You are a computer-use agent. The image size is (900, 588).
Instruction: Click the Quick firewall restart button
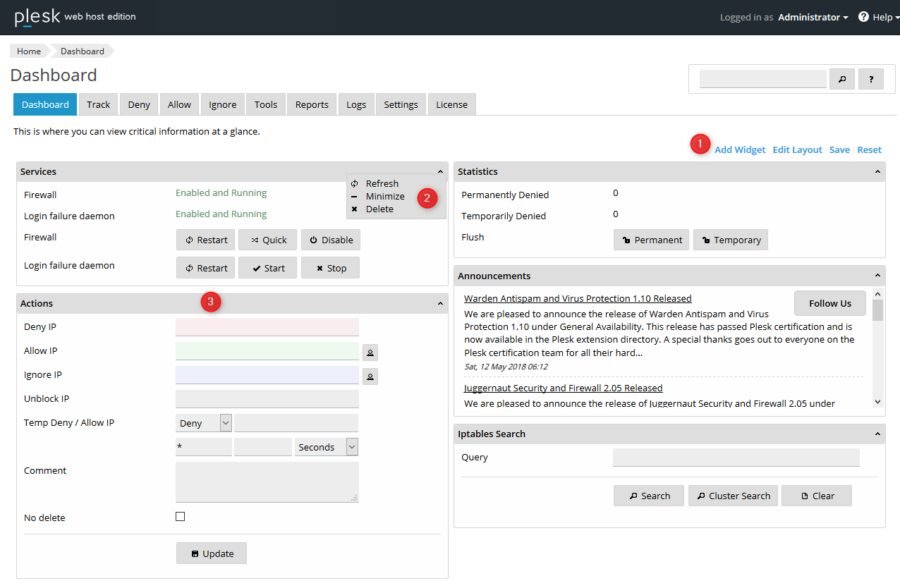point(268,240)
